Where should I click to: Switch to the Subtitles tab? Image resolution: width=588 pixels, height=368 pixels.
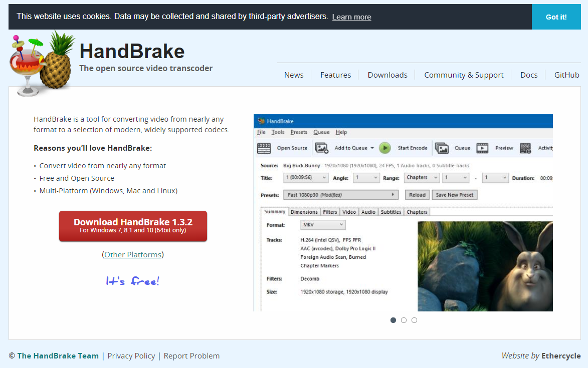391,212
